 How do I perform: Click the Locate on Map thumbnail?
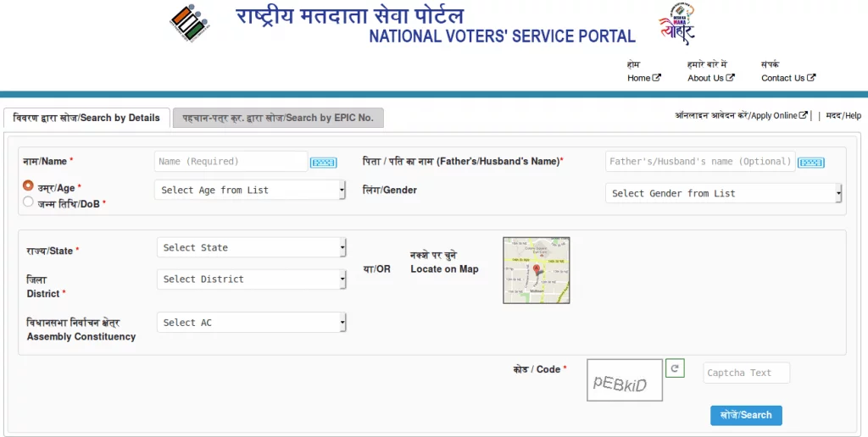536,270
